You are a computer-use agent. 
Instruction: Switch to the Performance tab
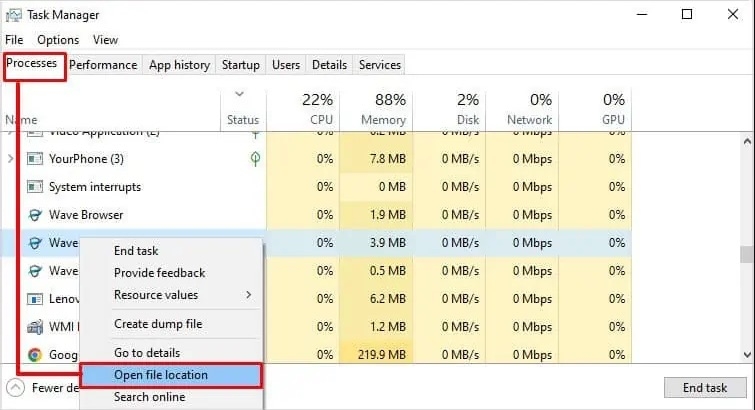point(103,65)
